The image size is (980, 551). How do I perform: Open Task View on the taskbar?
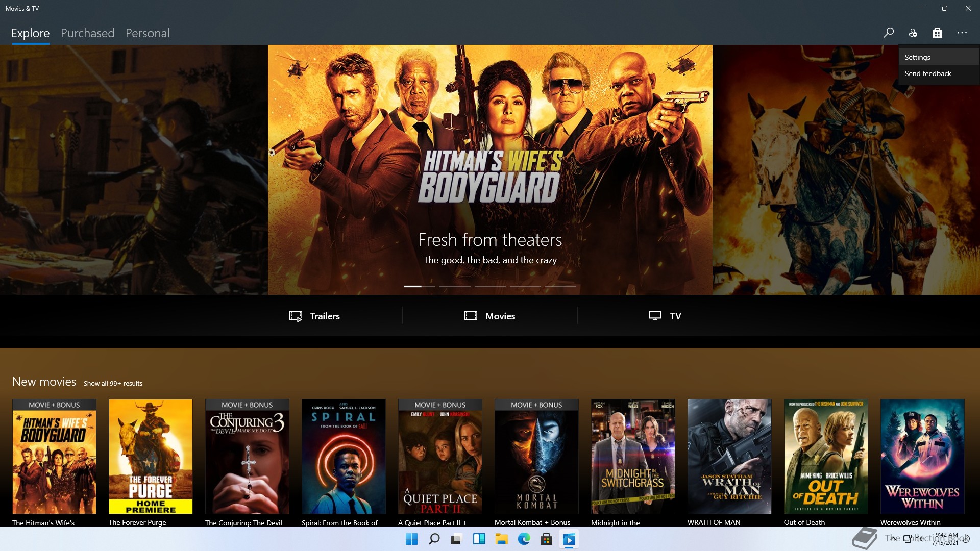(x=456, y=539)
